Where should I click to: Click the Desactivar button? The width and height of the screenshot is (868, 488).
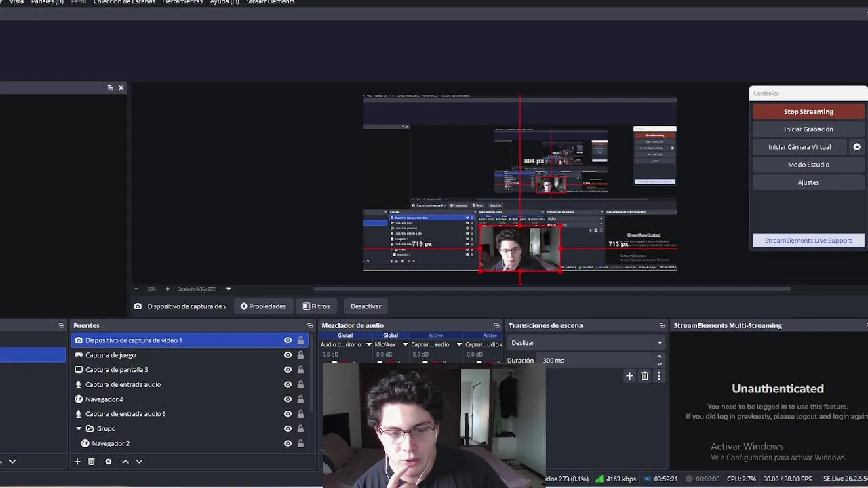tap(366, 306)
